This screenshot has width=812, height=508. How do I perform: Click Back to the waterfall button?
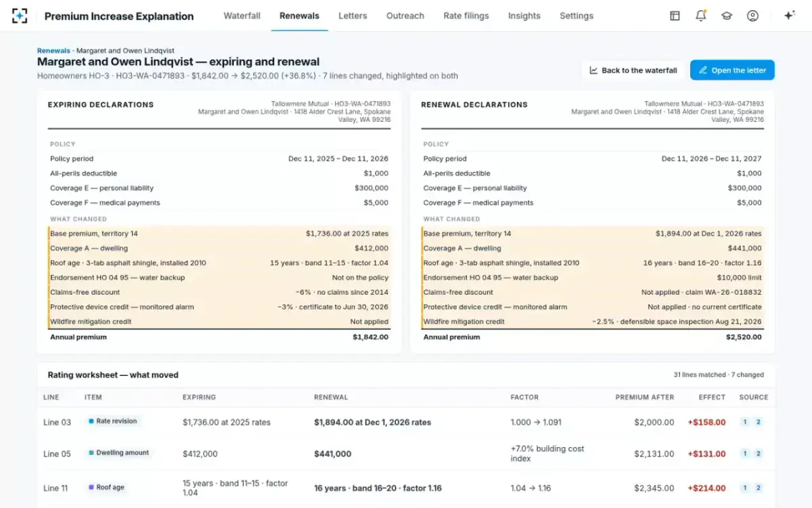tap(633, 70)
